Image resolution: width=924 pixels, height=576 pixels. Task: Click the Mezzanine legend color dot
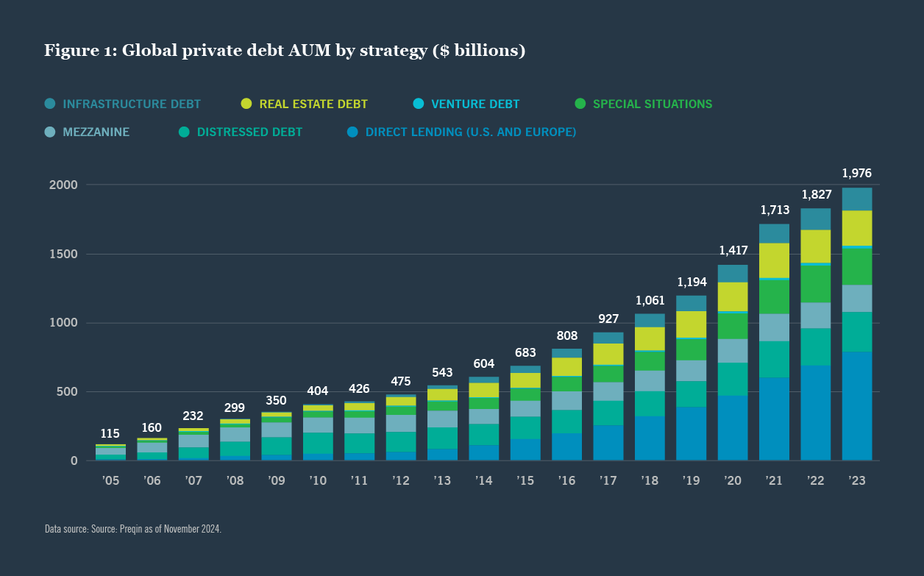tap(50, 132)
